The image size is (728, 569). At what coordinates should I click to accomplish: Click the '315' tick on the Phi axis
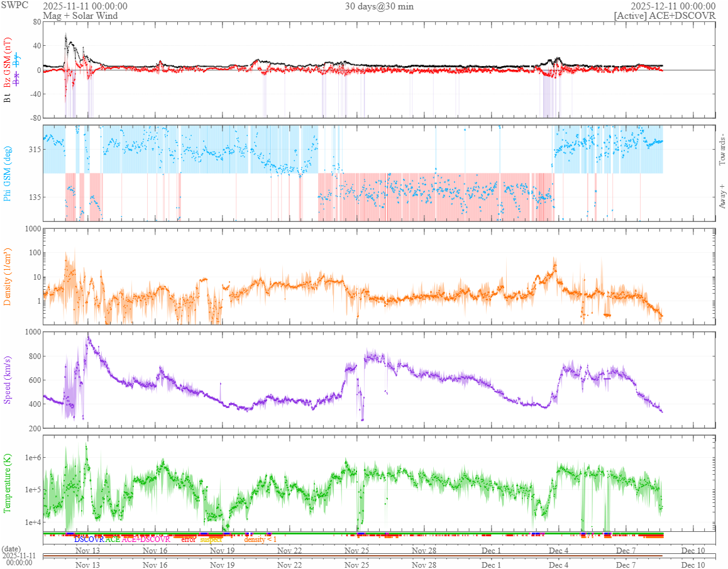35,150
